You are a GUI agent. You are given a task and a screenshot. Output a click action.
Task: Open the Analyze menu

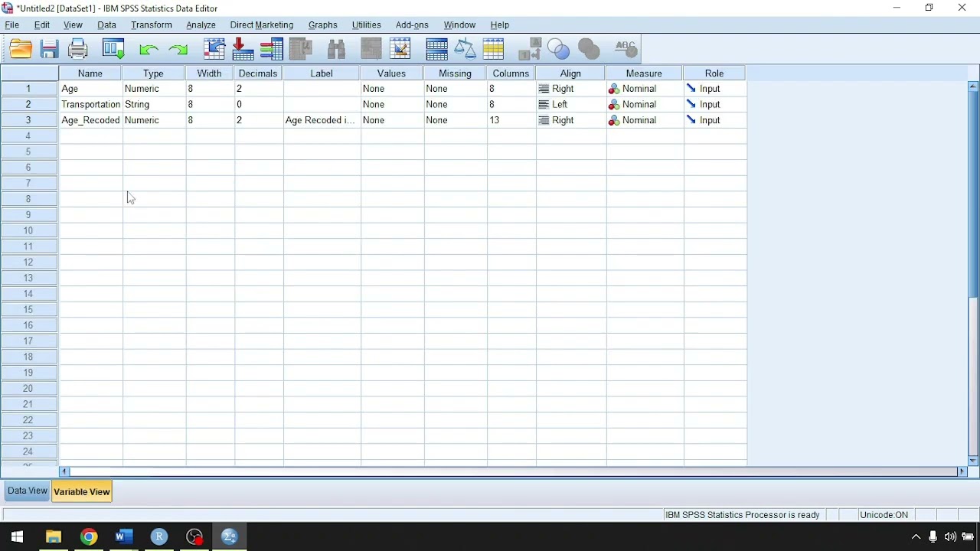201,25
